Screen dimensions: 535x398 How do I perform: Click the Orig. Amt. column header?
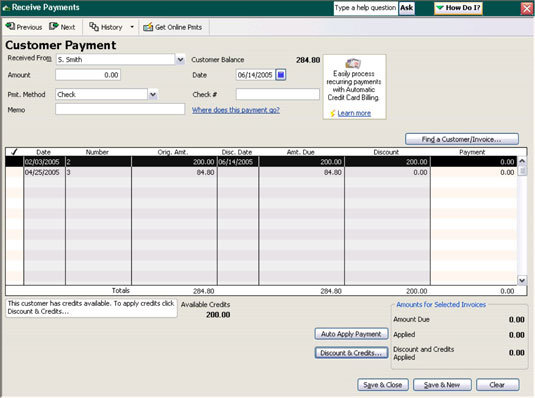173,152
